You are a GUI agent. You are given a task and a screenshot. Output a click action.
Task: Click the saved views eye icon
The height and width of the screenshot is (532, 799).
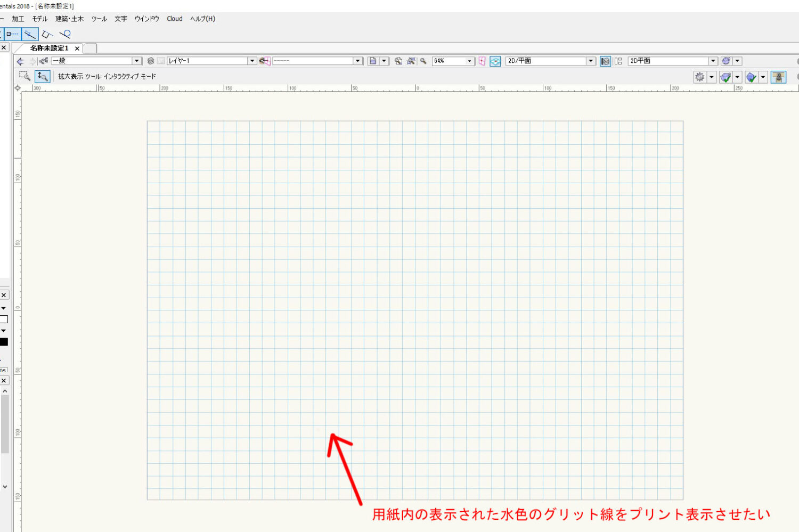tap(265, 61)
